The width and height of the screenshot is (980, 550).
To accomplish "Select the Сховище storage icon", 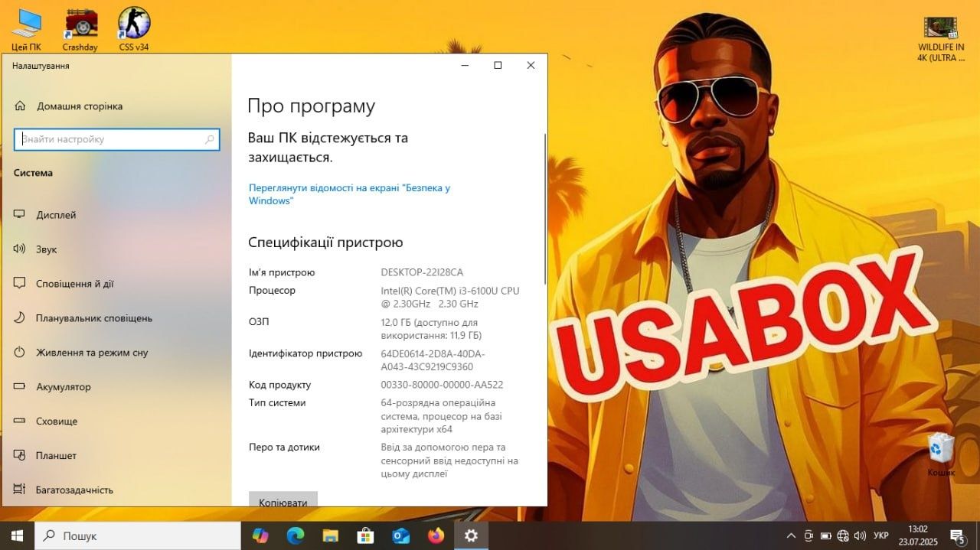I will [x=20, y=421].
